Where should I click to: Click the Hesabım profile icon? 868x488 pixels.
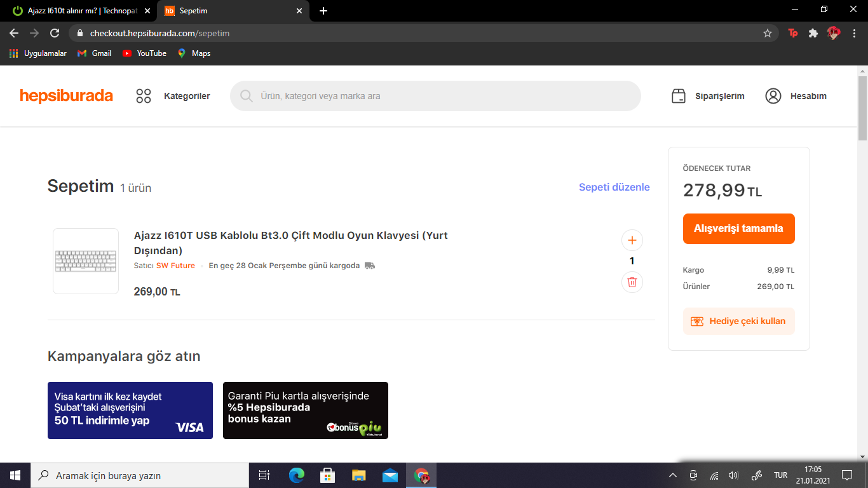click(773, 96)
